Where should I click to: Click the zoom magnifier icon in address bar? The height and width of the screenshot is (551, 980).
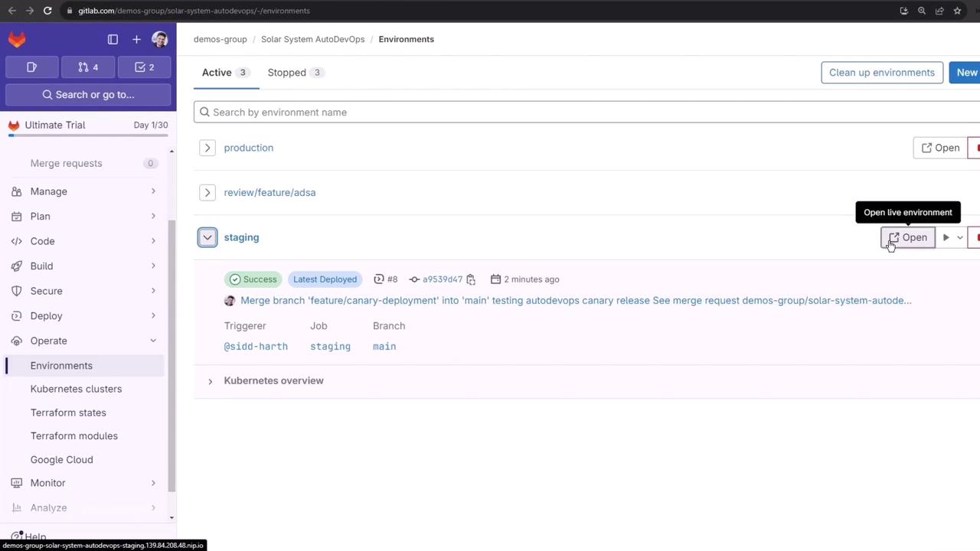(922, 11)
